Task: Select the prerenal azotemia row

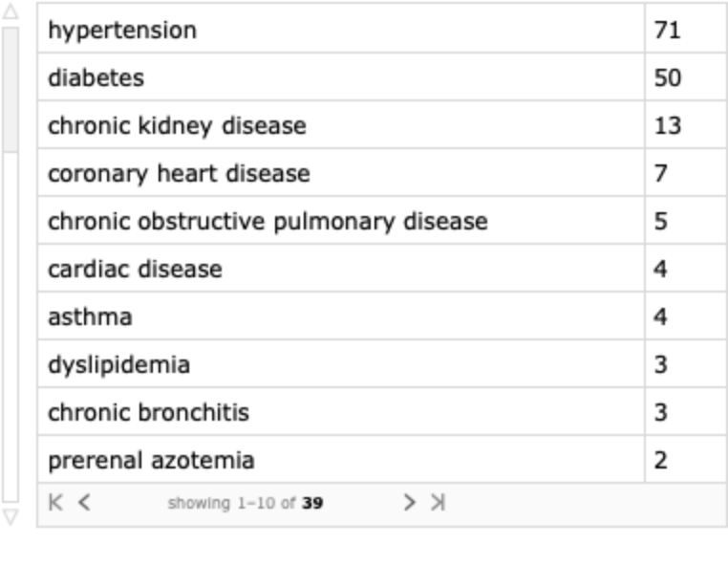Action: pyautogui.click(x=151, y=460)
